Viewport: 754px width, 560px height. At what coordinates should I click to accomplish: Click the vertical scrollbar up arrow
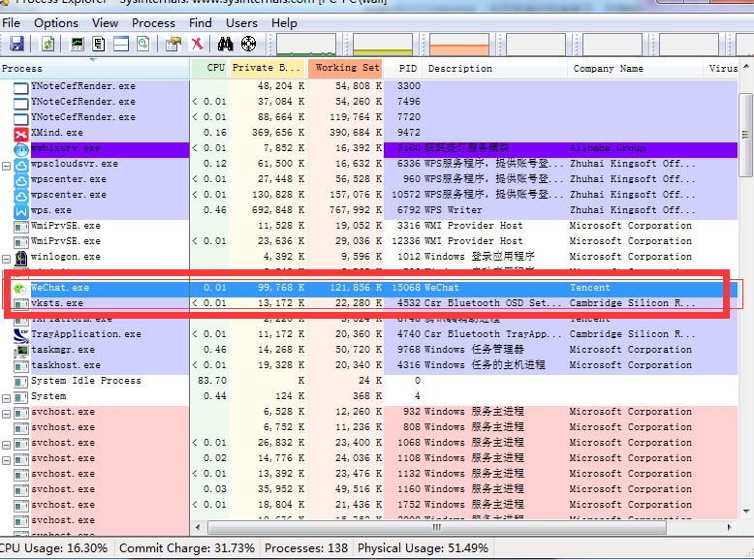746,66
